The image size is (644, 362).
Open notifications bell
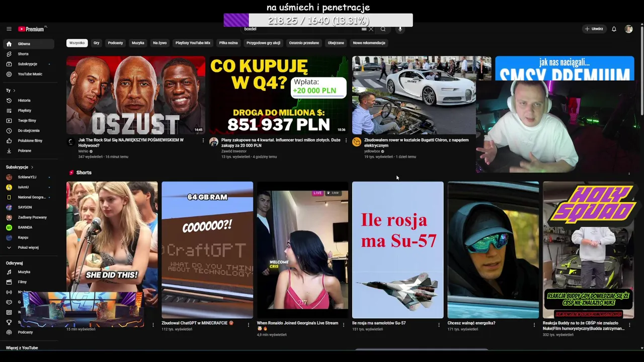[x=614, y=29]
